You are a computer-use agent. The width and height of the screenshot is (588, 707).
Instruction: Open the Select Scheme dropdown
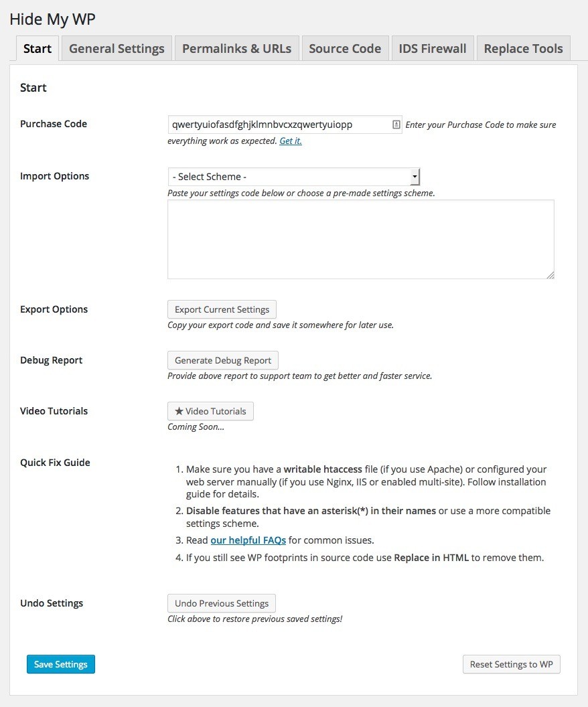(288, 177)
